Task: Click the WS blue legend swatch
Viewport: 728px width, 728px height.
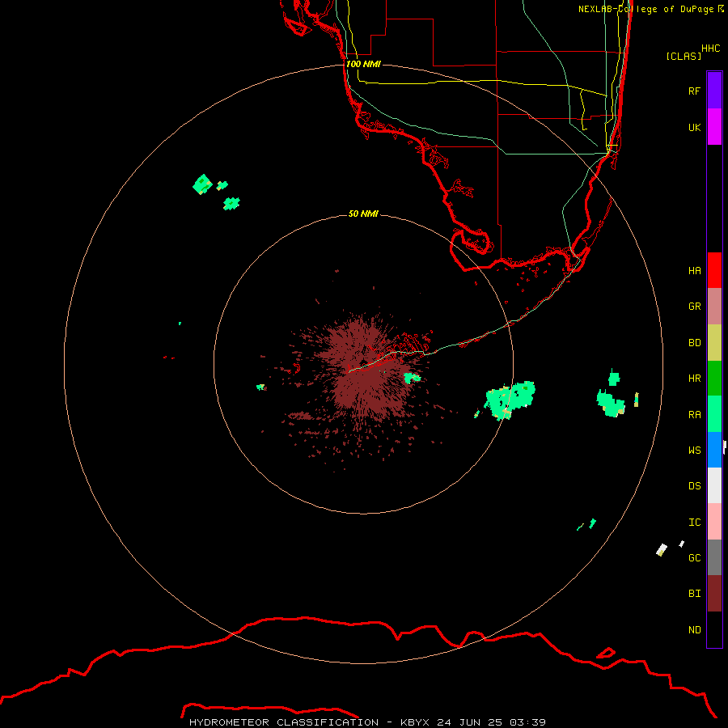Action: click(x=714, y=450)
